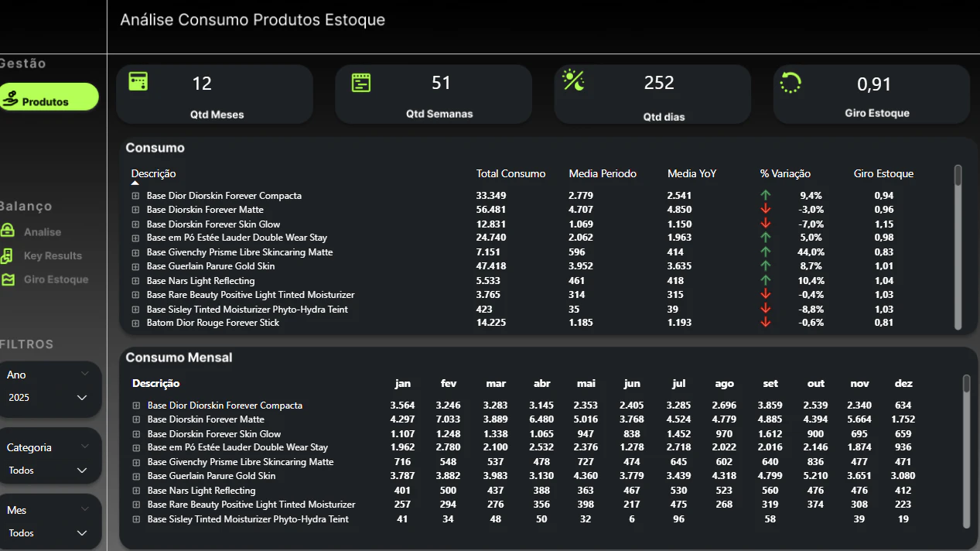Image resolution: width=980 pixels, height=551 pixels.
Task: Click the Descrição header in Consumo Mensal table
Action: click(x=156, y=383)
